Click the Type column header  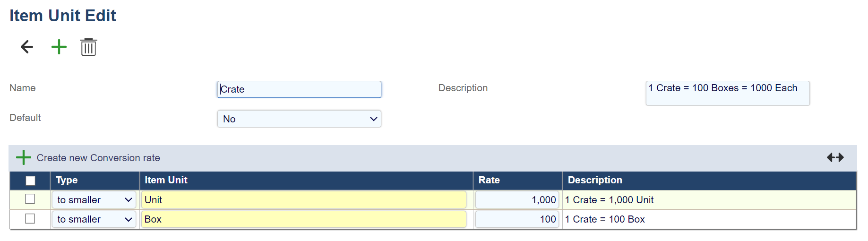(67, 180)
